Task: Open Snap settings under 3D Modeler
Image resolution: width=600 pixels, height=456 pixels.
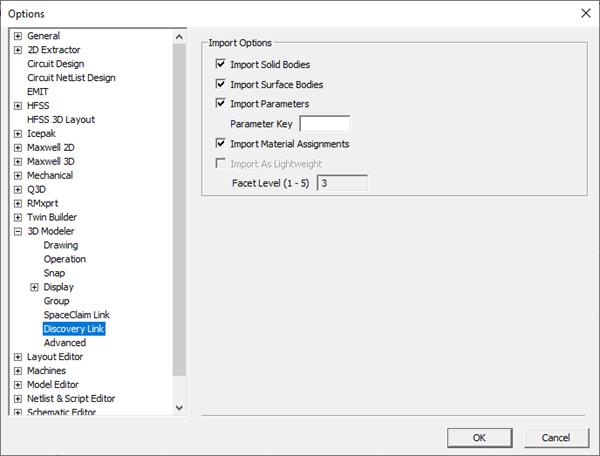Action: [x=54, y=273]
